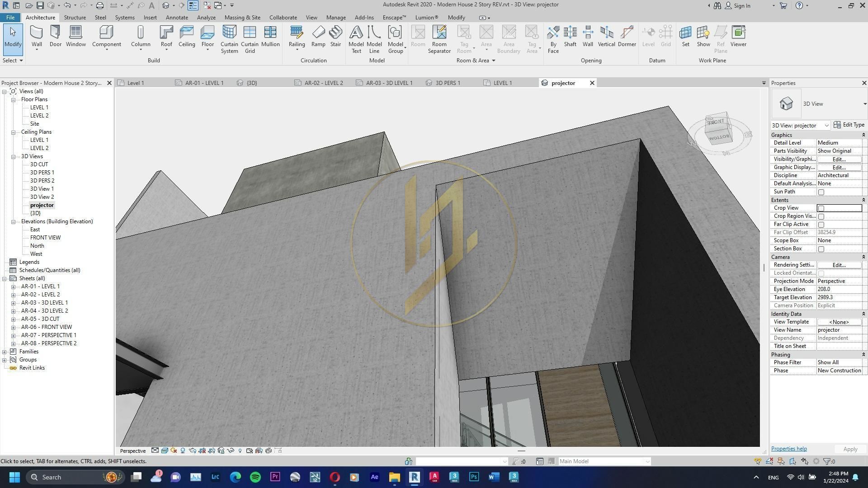Screen dimensions: 868x488
Task: Select the Railing tool
Action: [297, 37]
